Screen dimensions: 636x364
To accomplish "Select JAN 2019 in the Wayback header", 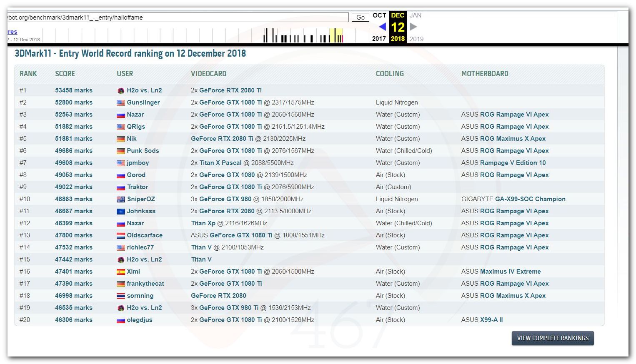I will pos(416,15).
